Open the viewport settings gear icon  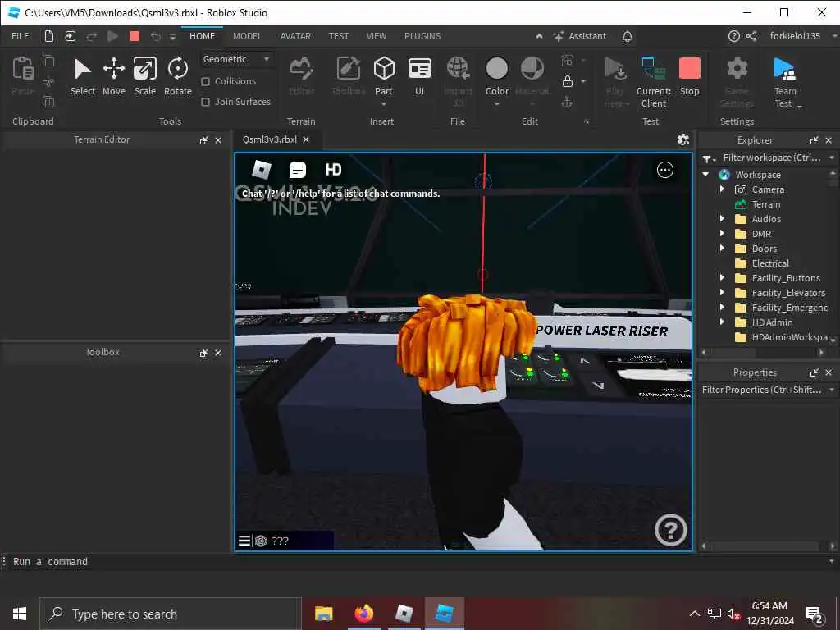pyautogui.click(x=683, y=139)
